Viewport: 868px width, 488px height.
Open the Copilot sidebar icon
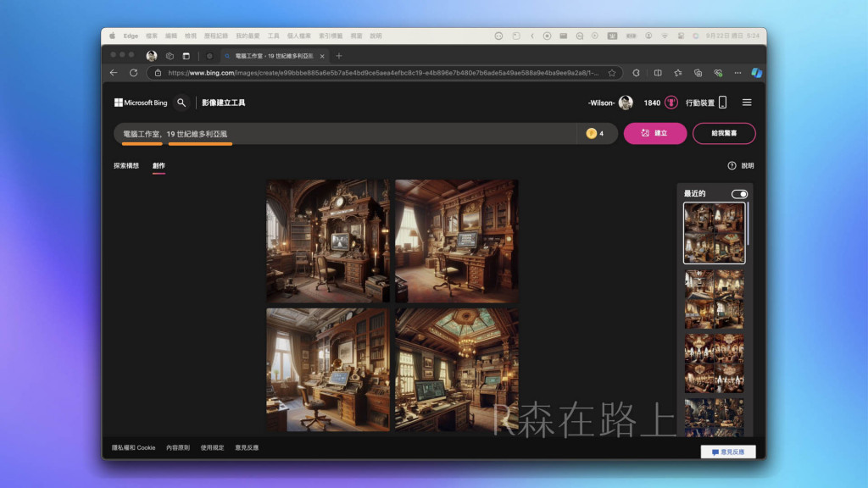pyautogui.click(x=756, y=73)
